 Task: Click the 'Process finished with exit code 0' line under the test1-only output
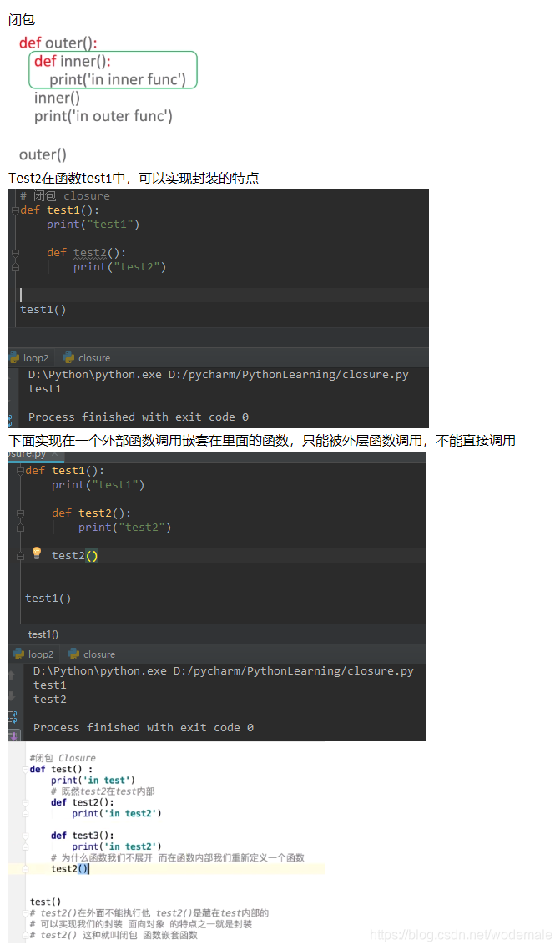point(138,417)
